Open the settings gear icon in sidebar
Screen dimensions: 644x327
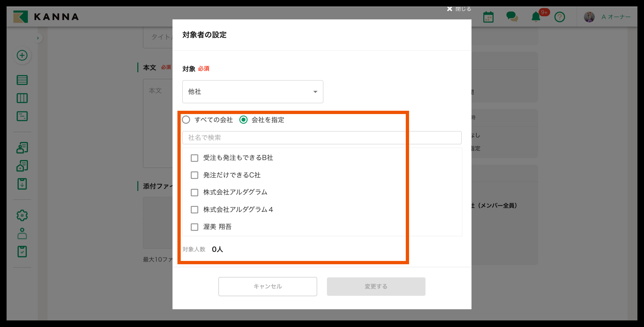click(22, 215)
